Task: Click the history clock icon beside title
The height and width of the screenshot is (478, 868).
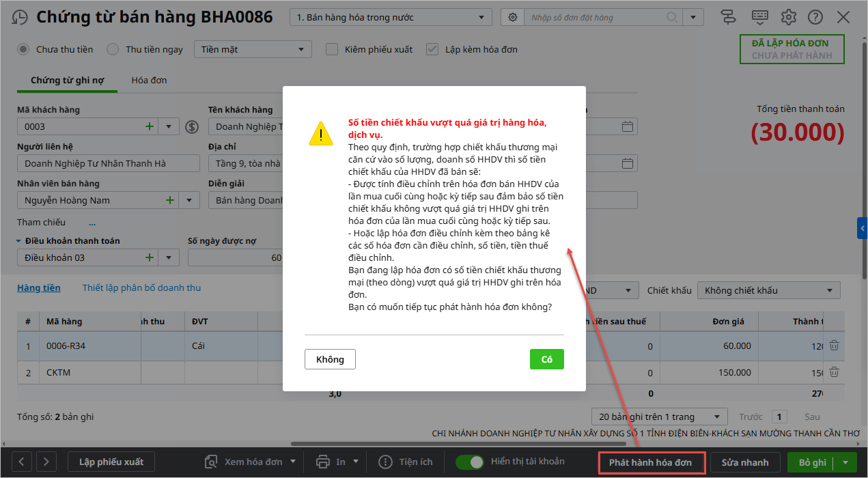Action: click(20, 17)
